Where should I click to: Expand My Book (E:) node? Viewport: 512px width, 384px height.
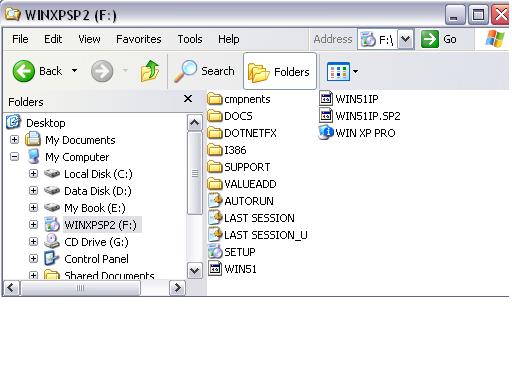tap(33, 207)
